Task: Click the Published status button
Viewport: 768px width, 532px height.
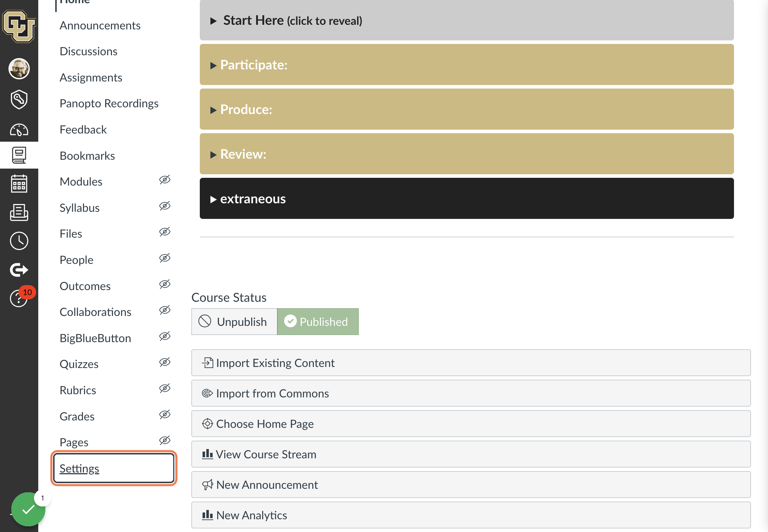Action: tap(318, 322)
